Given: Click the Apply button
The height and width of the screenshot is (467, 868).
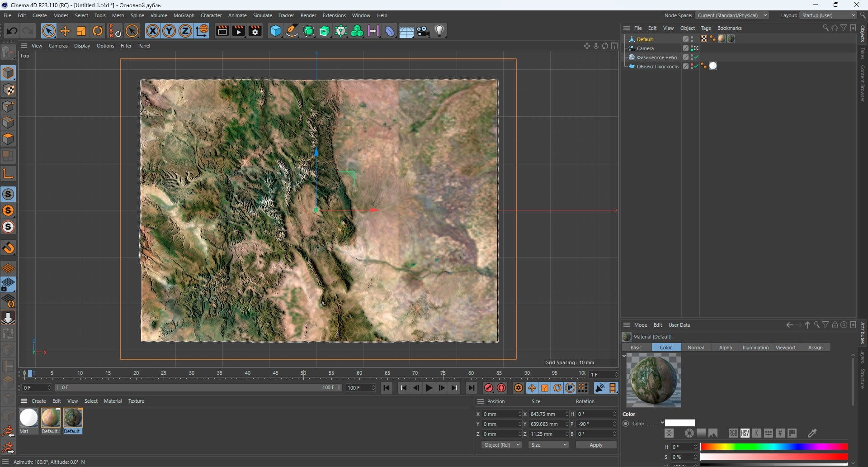Looking at the screenshot, I should point(596,445).
